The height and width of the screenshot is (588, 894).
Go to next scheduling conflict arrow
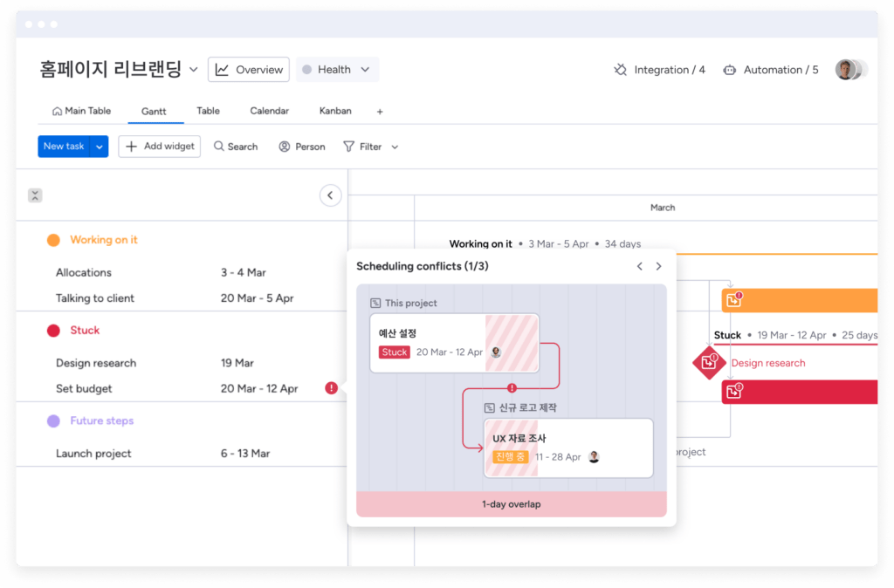click(x=659, y=266)
